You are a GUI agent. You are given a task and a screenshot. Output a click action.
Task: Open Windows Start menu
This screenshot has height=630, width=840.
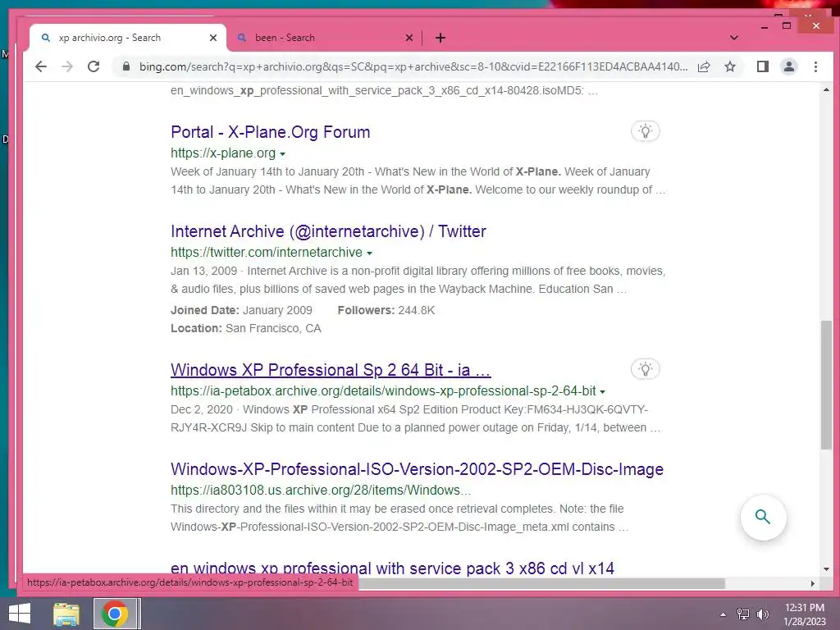pos(20,614)
